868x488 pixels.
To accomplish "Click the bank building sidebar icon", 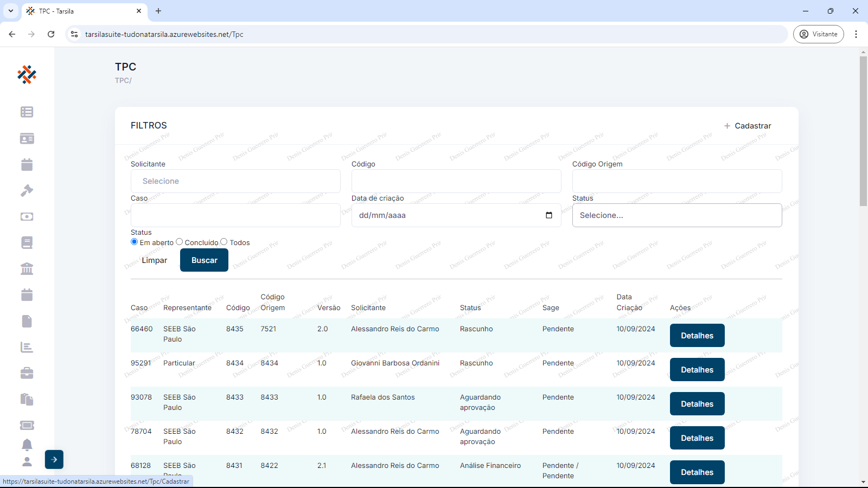I will [27, 269].
